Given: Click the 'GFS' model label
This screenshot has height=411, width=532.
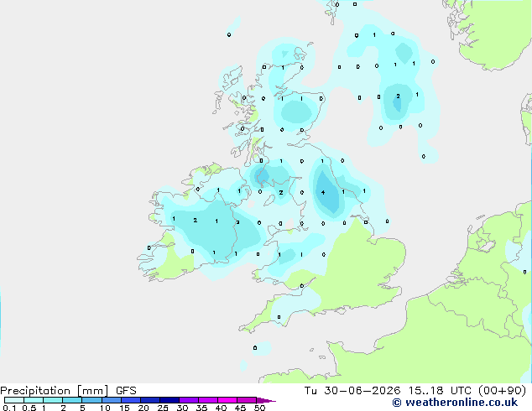Looking at the screenshot, I should tap(126, 391).
